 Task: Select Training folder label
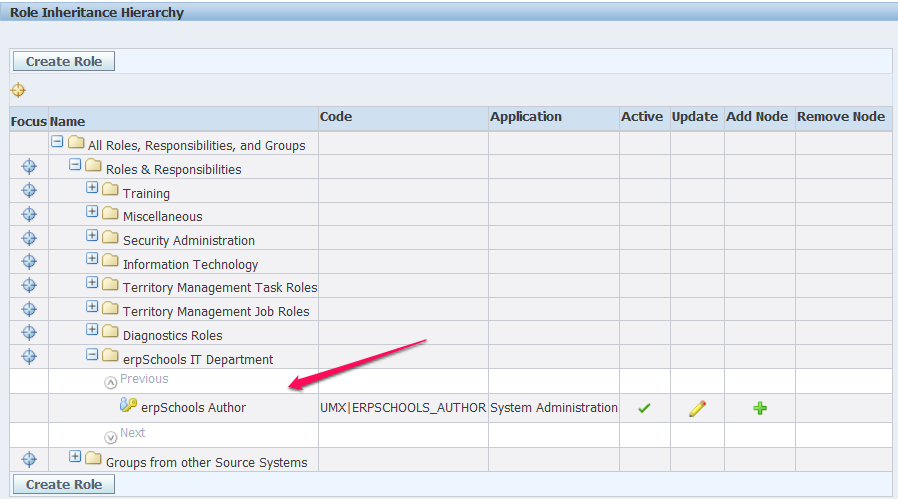pyautogui.click(x=146, y=193)
